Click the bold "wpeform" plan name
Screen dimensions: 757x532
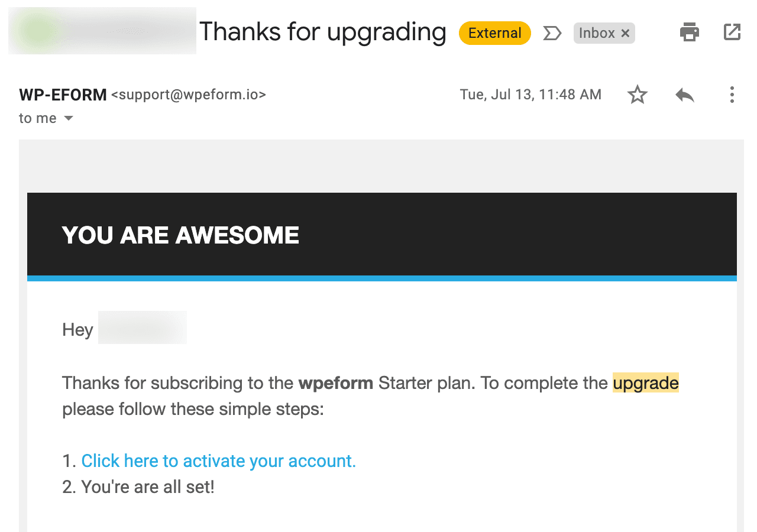click(336, 383)
